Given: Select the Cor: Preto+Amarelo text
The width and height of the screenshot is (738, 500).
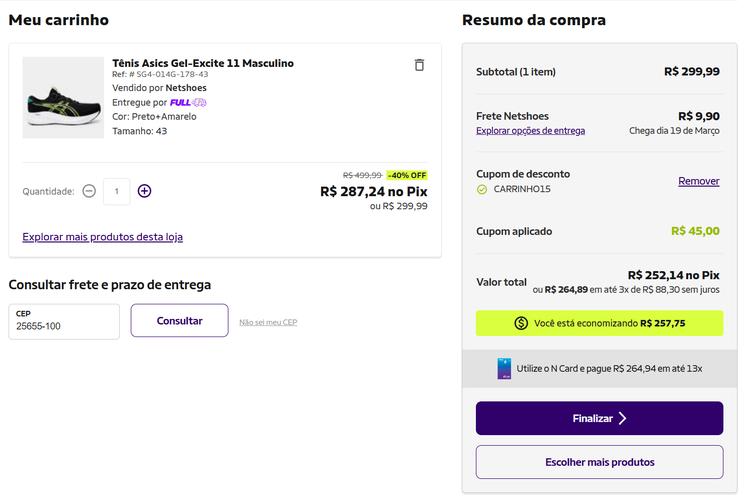Looking at the screenshot, I should click(154, 117).
